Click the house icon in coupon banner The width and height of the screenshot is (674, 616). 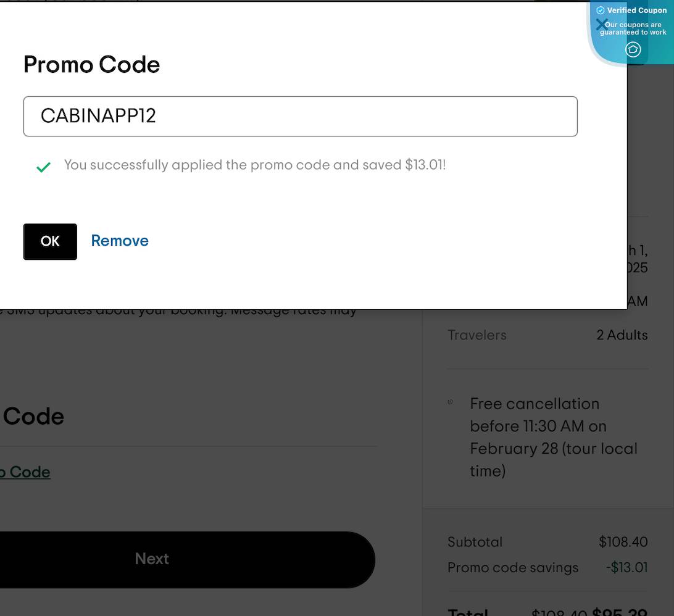tap(633, 49)
